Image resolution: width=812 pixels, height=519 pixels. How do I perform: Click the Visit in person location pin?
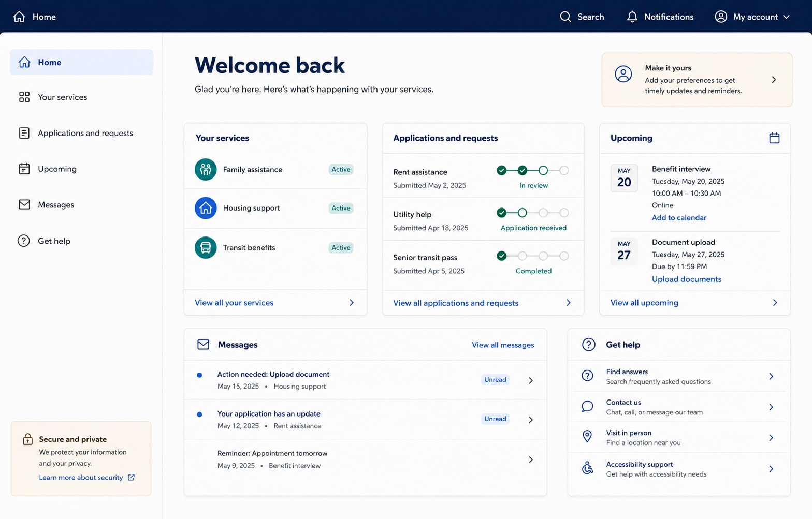tap(587, 437)
